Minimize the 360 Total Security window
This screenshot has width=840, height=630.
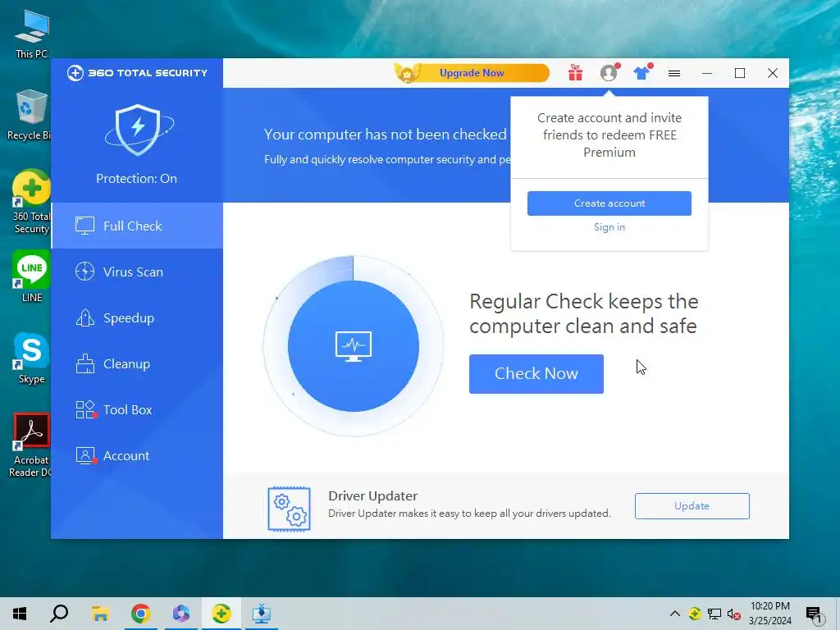(707, 73)
